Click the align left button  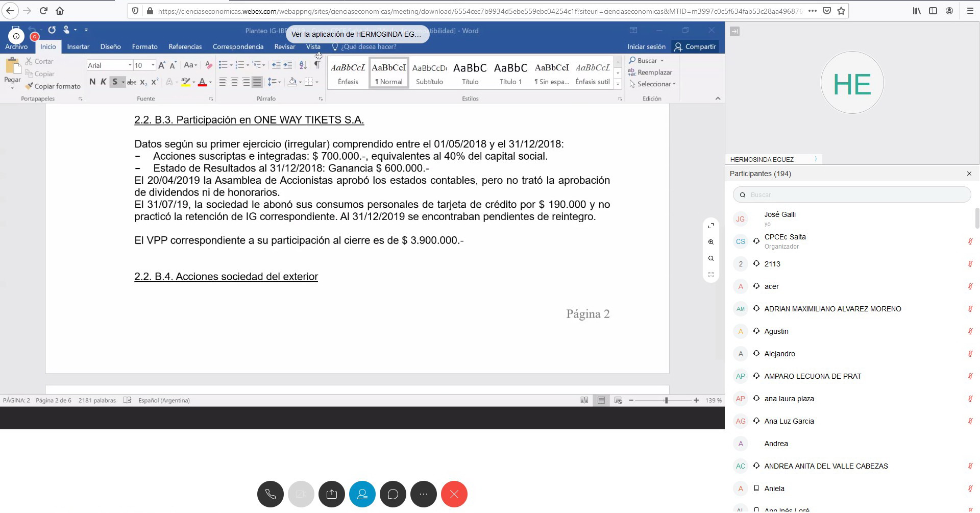coord(223,82)
